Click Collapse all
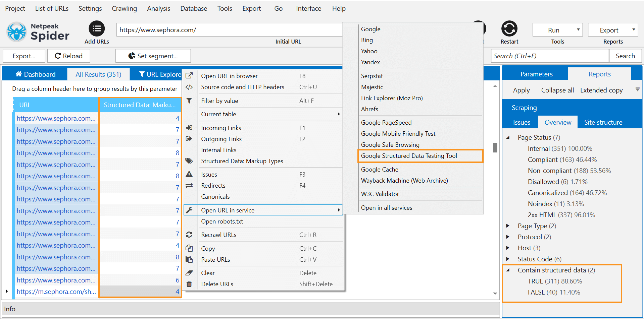Viewport: 644px width, 319px height. coord(557,90)
